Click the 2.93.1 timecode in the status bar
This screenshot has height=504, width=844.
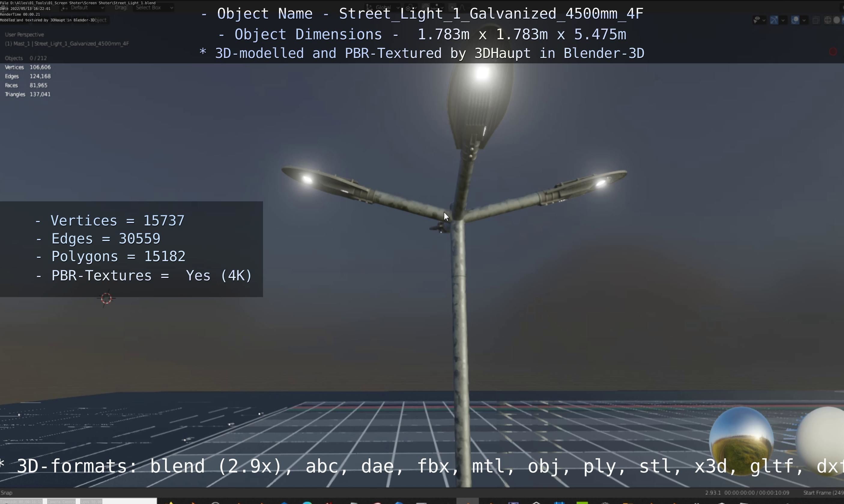tap(747, 493)
